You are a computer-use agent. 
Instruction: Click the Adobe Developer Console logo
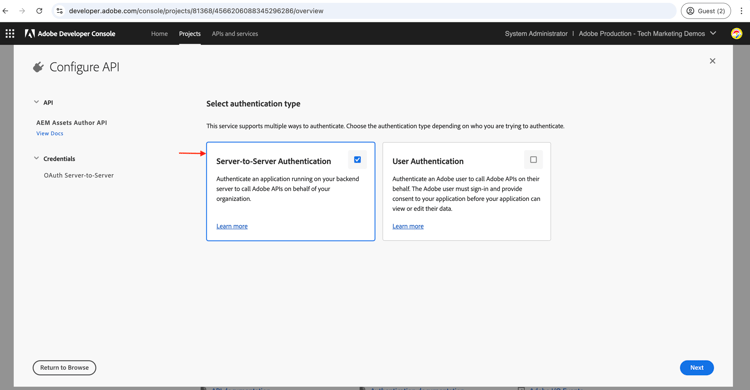[x=70, y=33]
